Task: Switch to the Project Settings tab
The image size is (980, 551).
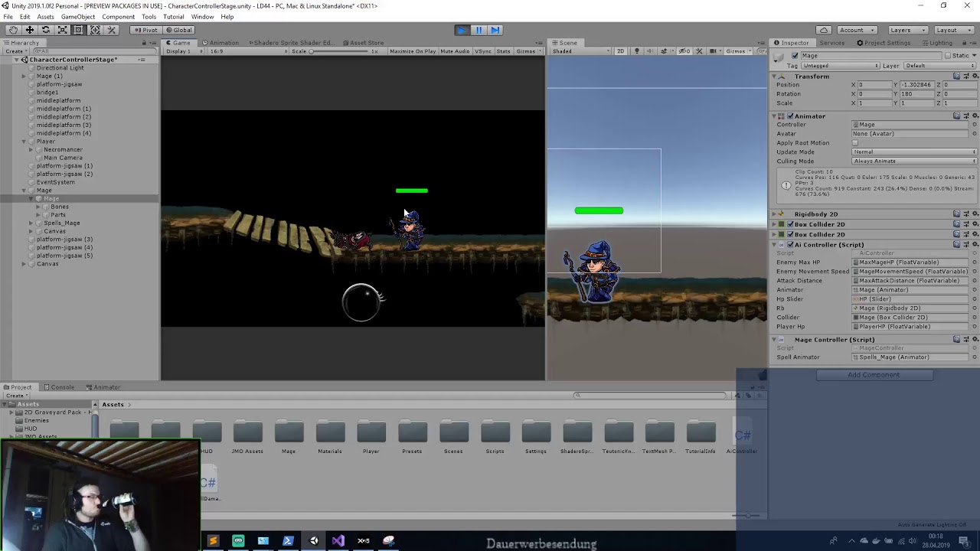Action: pos(884,43)
